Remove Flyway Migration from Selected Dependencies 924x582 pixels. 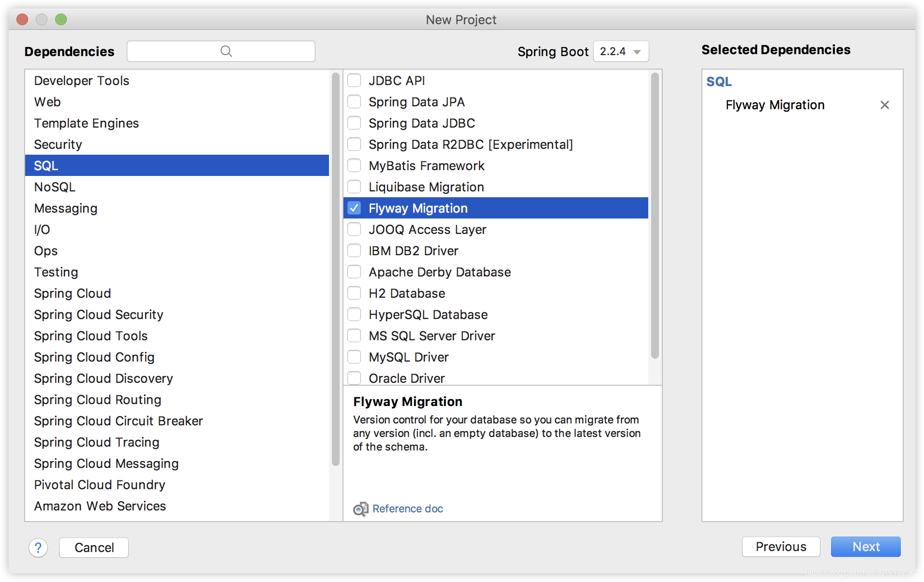coord(884,104)
